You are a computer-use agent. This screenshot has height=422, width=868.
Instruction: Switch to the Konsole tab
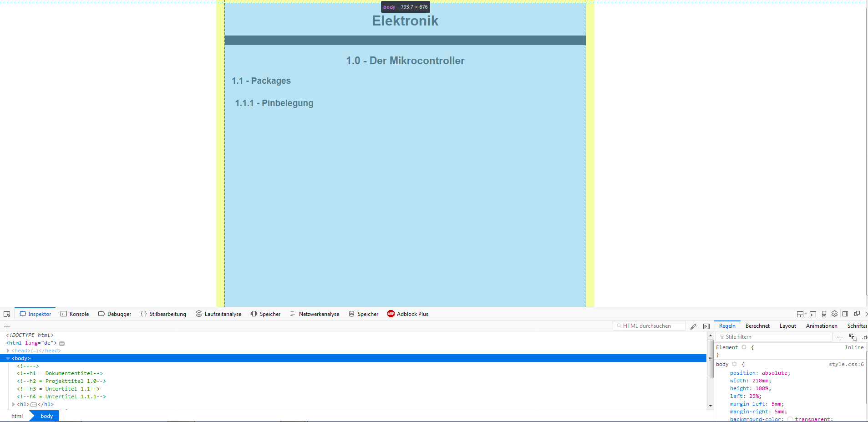click(75, 314)
